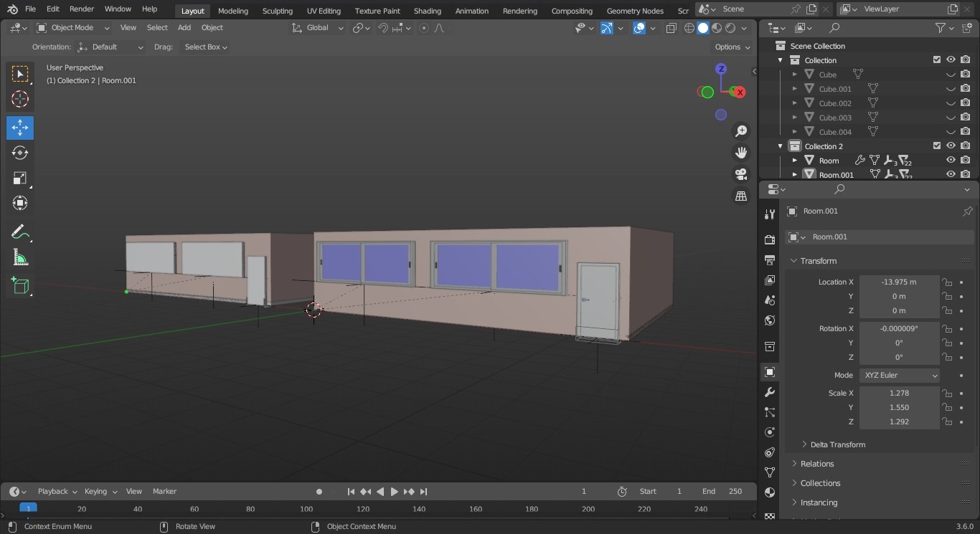Uncheck the Collection checkbox in outliner
The height and width of the screenshot is (534, 980).
click(936, 59)
